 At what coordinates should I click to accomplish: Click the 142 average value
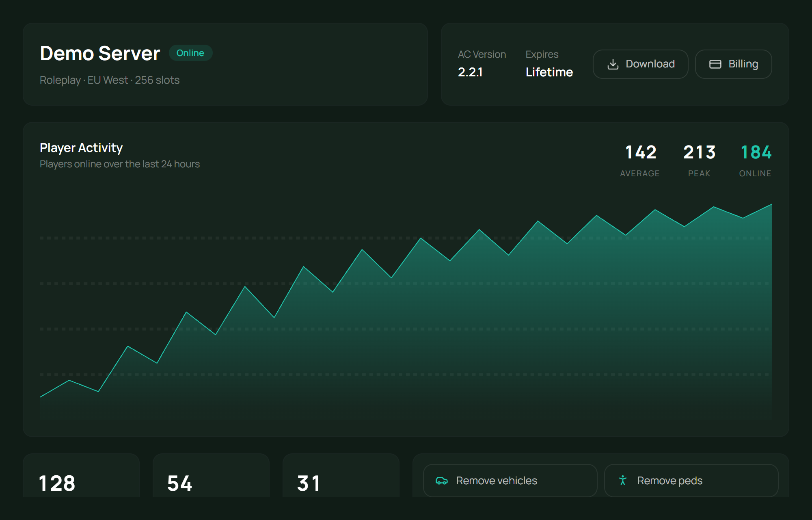click(x=640, y=152)
